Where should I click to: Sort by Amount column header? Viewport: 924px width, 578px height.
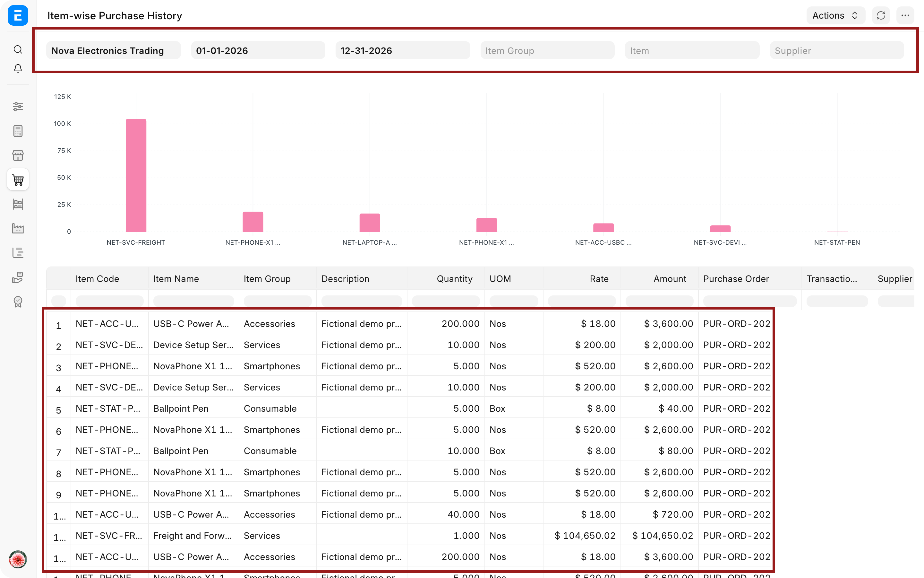pyautogui.click(x=659, y=279)
